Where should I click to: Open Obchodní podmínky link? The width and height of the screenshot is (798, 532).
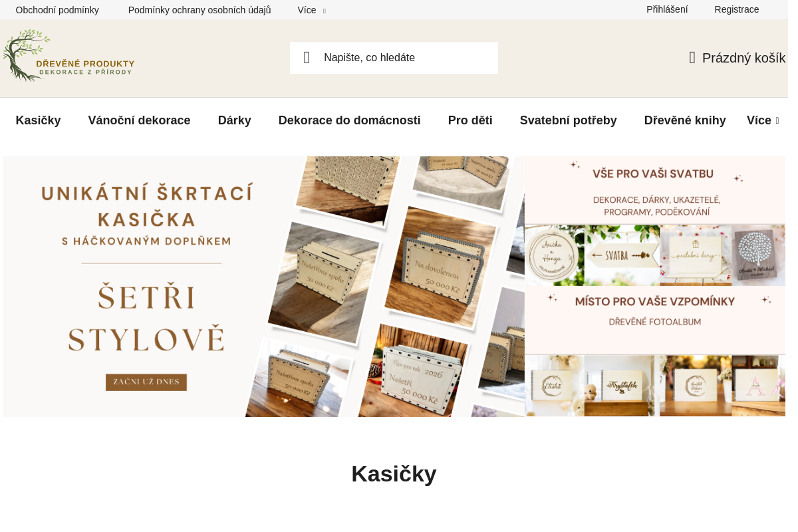pyautogui.click(x=57, y=10)
